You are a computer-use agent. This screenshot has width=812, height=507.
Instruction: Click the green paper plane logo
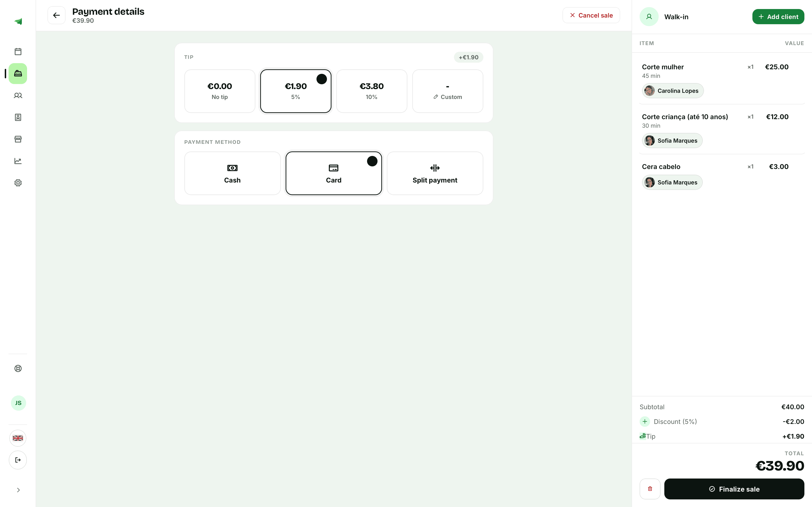18,21
